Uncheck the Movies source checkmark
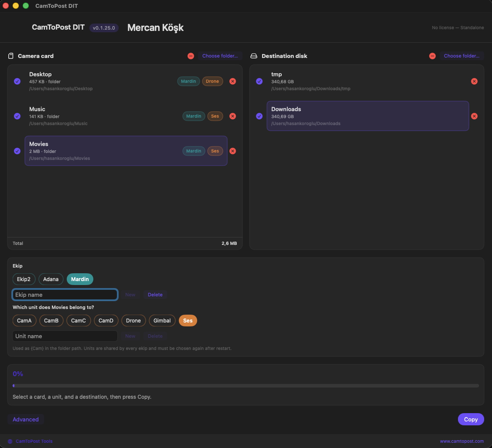Screen dimensions: 492x448 [x=17, y=151]
